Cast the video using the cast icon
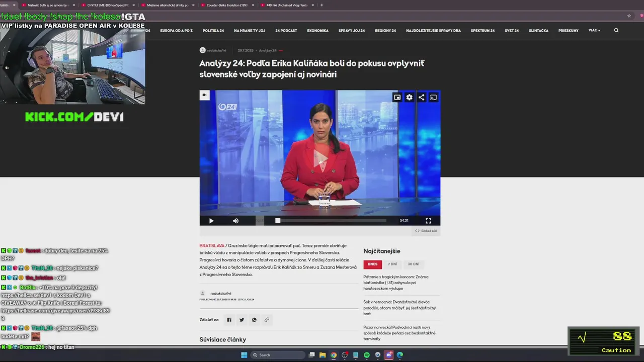 [433, 98]
